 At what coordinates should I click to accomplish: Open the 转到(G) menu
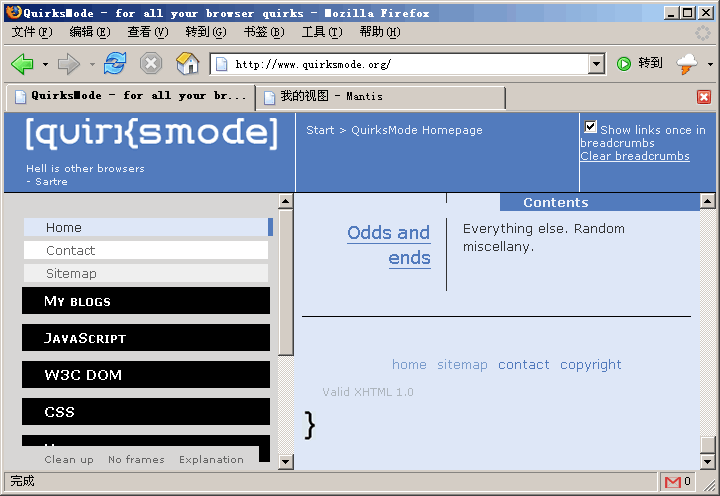206,32
